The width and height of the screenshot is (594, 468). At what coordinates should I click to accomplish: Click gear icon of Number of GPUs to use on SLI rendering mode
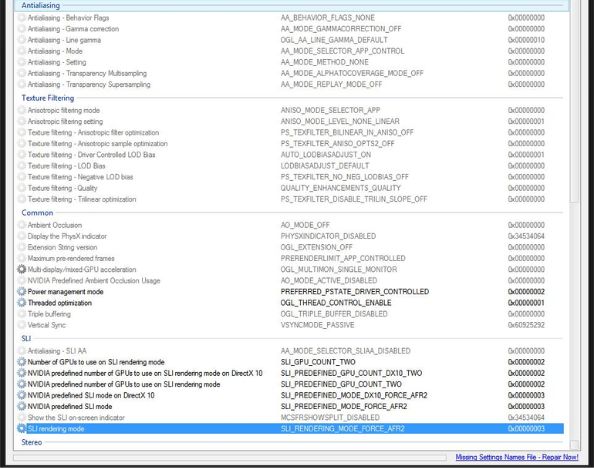click(22, 362)
